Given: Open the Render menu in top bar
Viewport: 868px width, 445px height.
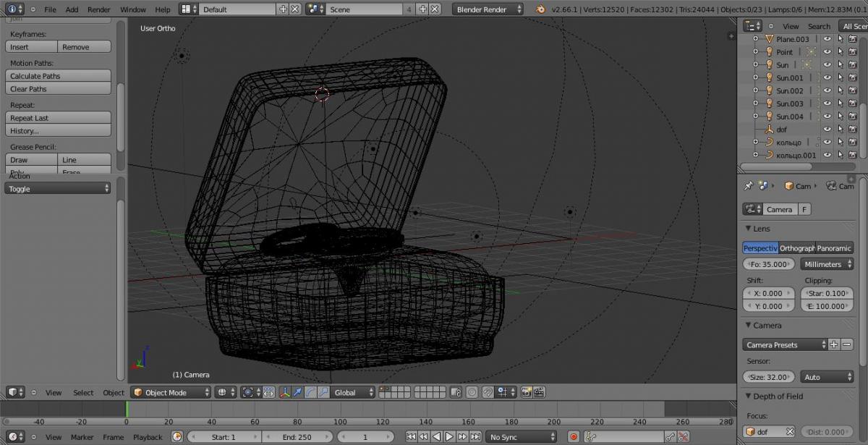Looking at the screenshot, I should (98, 9).
